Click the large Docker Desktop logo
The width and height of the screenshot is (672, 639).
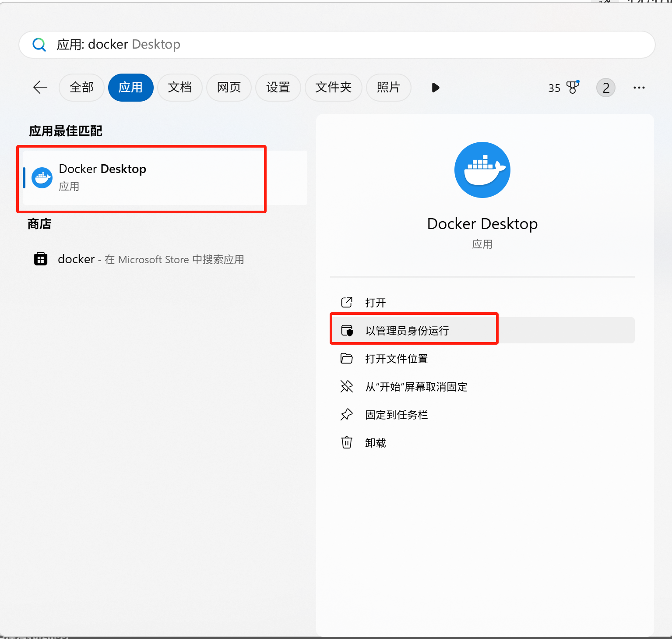482,170
